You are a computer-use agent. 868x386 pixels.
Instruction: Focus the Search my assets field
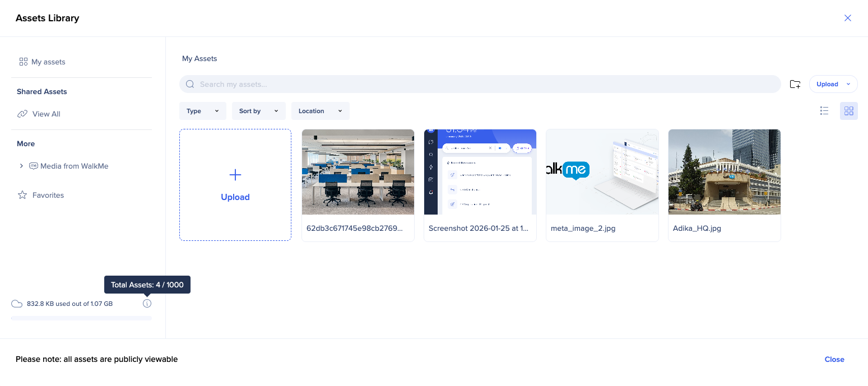tap(488, 84)
